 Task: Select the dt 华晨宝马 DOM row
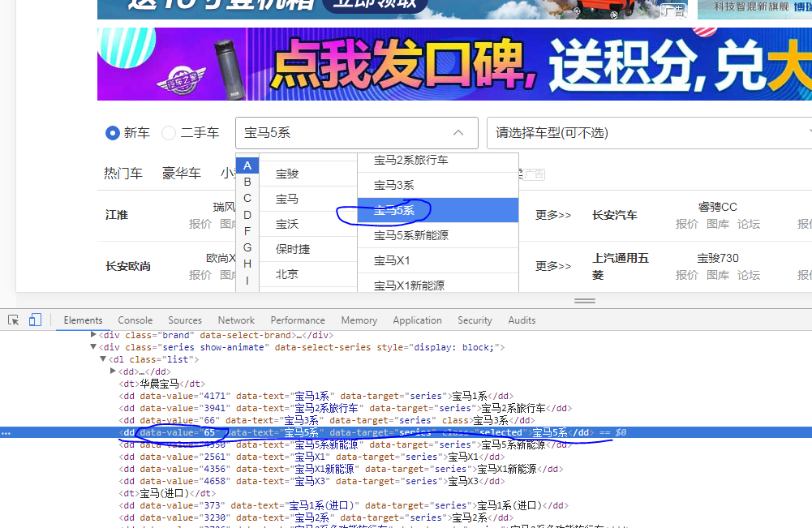coord(162,384)
